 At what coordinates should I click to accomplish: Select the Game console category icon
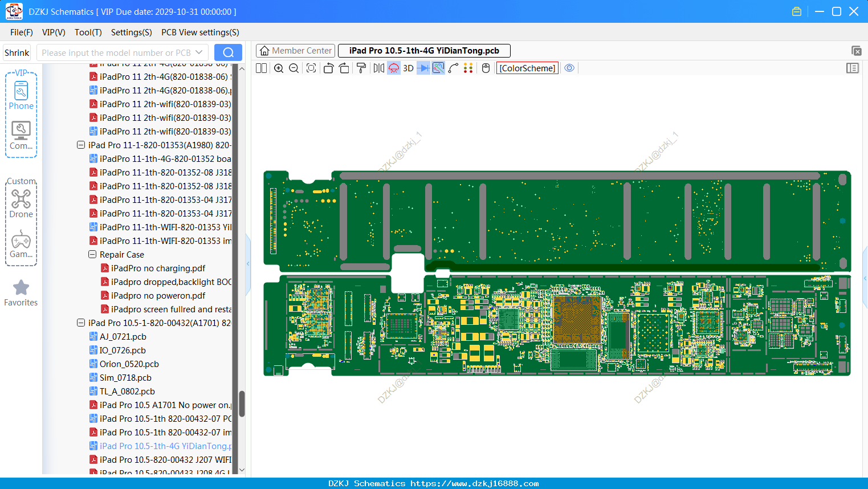point(21,244)
